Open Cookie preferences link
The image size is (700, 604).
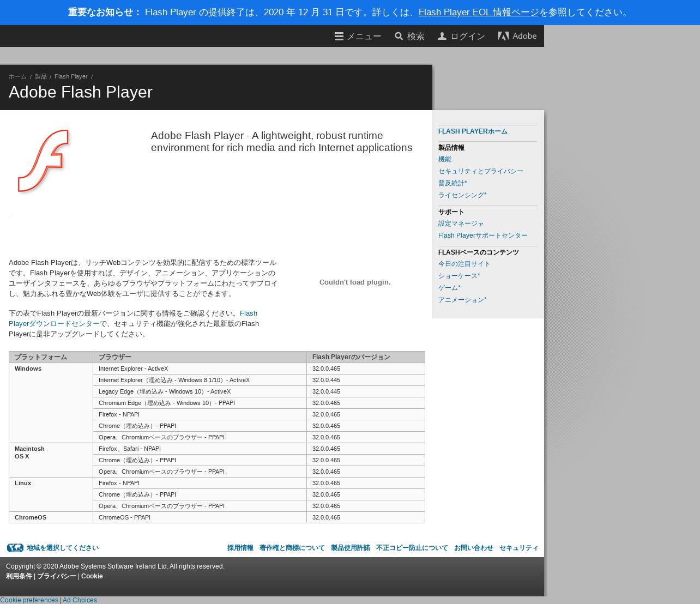tap(29, 600)
